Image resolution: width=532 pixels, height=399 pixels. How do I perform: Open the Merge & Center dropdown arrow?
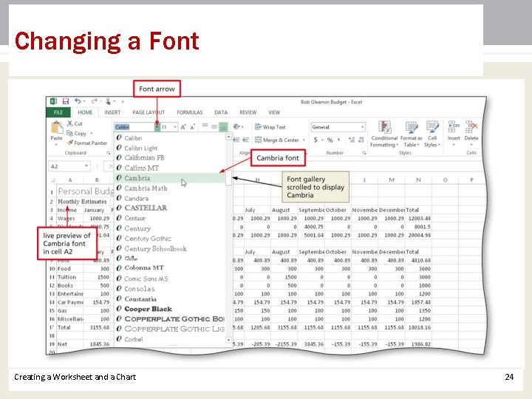(304, 140)
